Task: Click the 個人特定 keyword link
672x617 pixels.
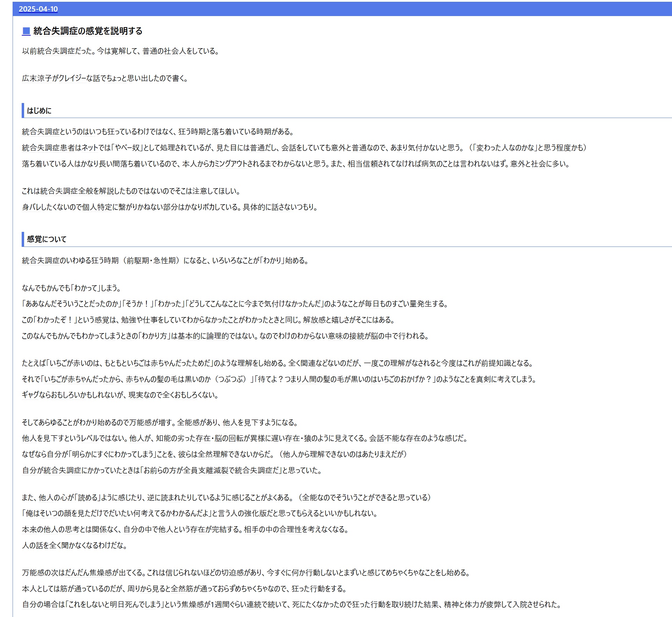Action: point(97,207)
